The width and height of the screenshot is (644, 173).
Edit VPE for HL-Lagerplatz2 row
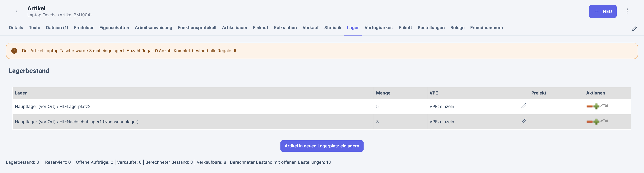coord(524,106)
